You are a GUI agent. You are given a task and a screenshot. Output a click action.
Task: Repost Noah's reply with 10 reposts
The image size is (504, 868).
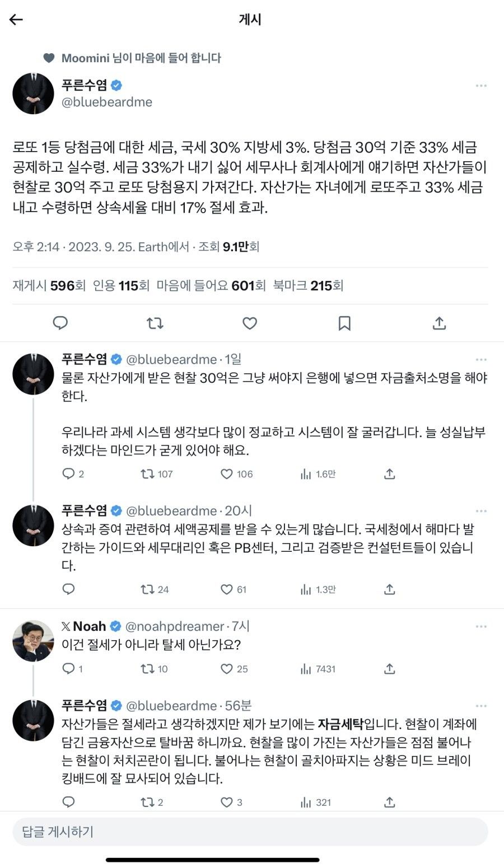154,669
